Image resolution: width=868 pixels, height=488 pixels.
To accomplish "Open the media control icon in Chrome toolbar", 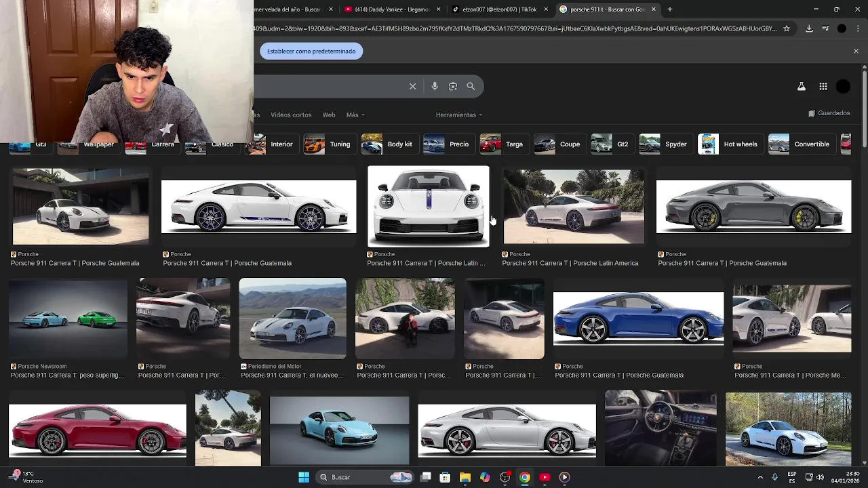I will (x=825, y=28).
